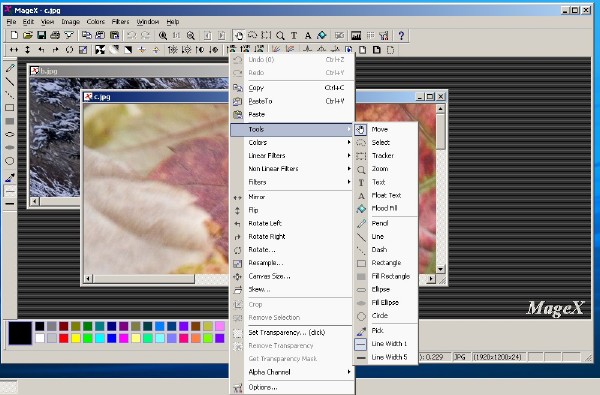Click the New file toolbar icon

(14, 36)
